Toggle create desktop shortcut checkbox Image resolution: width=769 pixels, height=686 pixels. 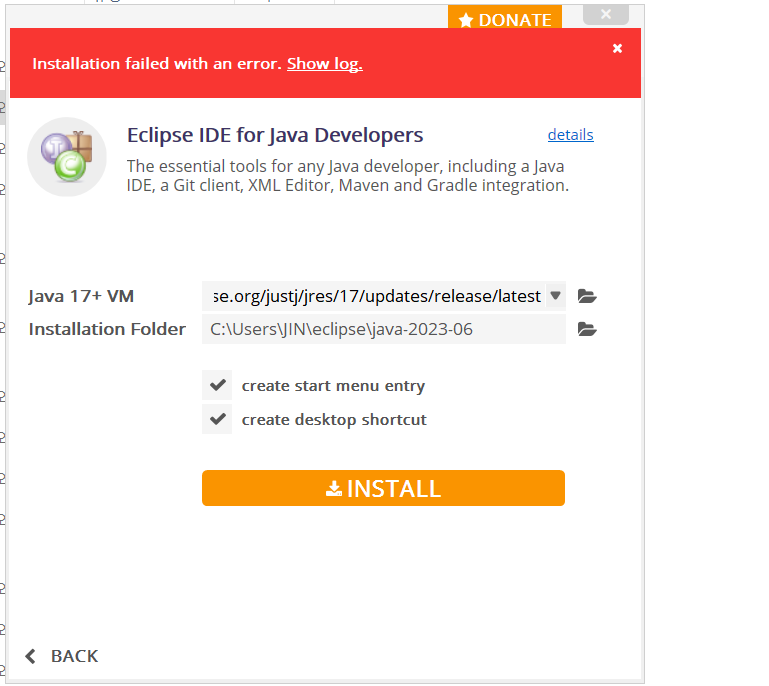217,419
